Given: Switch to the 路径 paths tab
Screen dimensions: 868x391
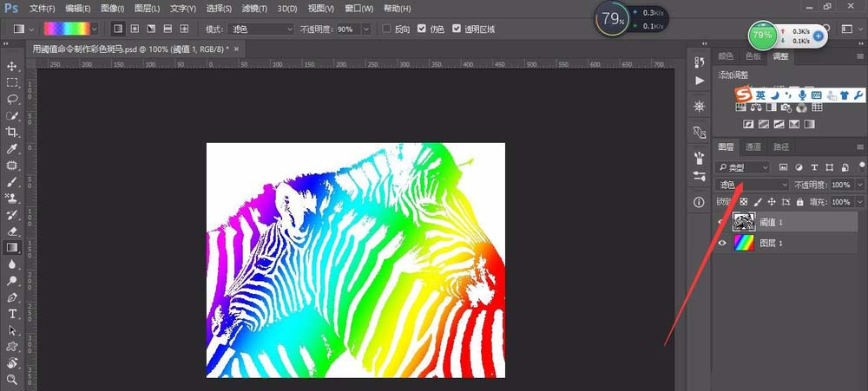Looking at the screenshot, I should pyautogui.click(x=780, y=147).
